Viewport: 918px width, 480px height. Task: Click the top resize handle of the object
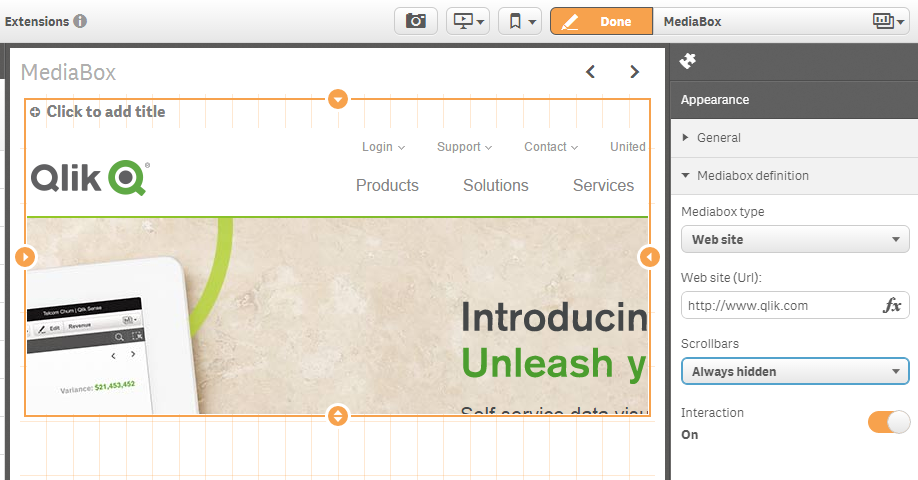coord(338,99)
